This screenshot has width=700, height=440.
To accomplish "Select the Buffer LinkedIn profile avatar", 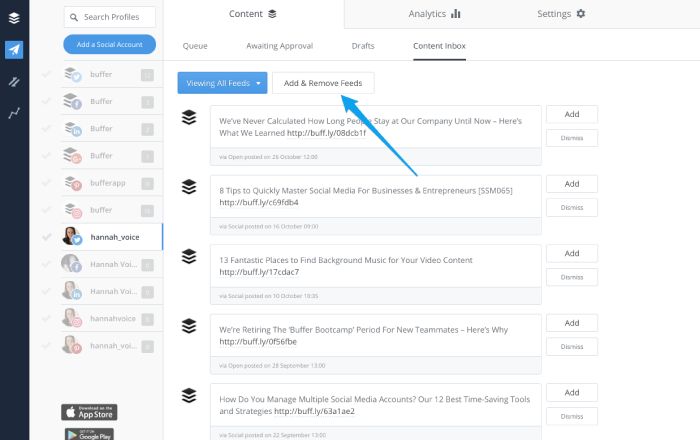I will [72, 129].
